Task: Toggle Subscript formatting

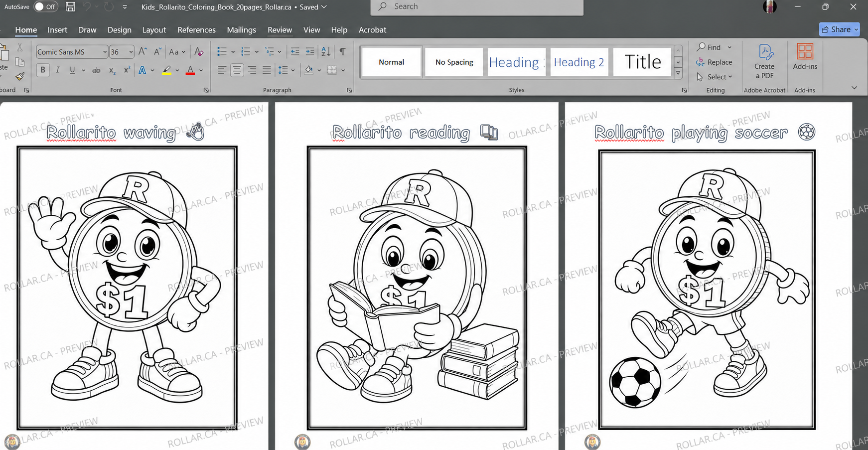Action: point(112,70)
